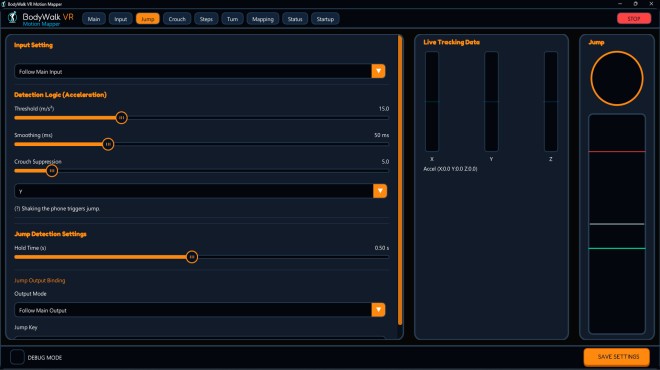
Task: Click the Threshold slider handle
Action: pyautogui.click(x=121, y=118)
